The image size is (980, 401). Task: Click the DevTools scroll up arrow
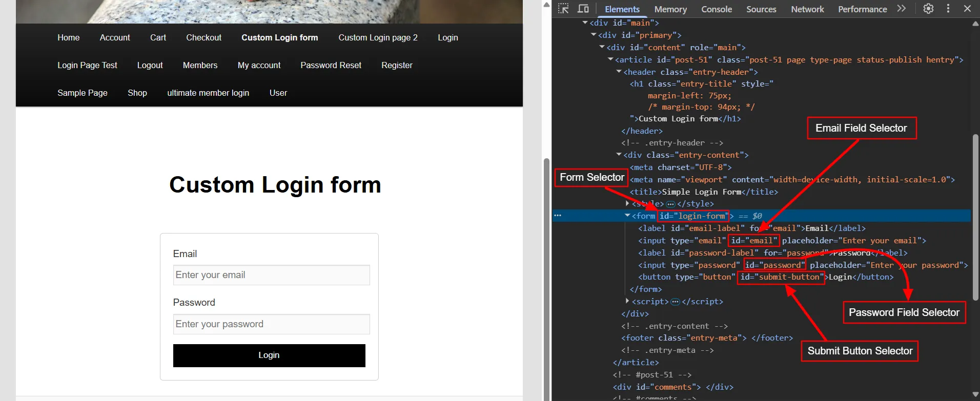[975, 24]
